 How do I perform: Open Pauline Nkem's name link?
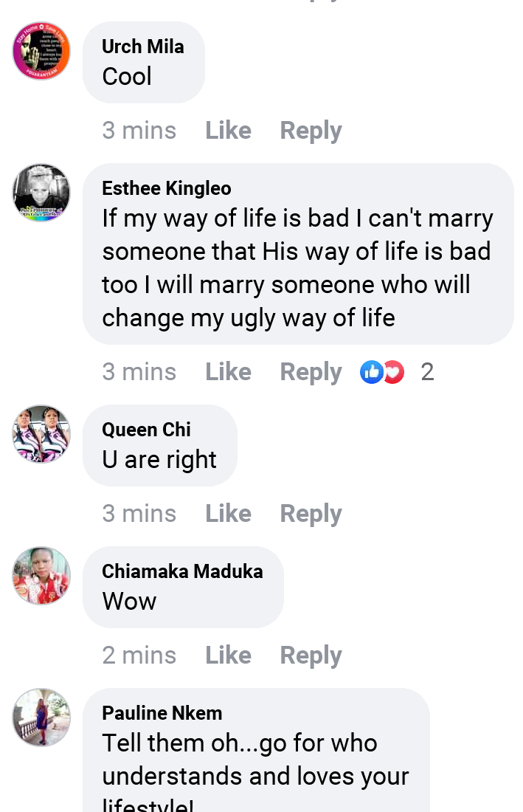click(162, 713)
